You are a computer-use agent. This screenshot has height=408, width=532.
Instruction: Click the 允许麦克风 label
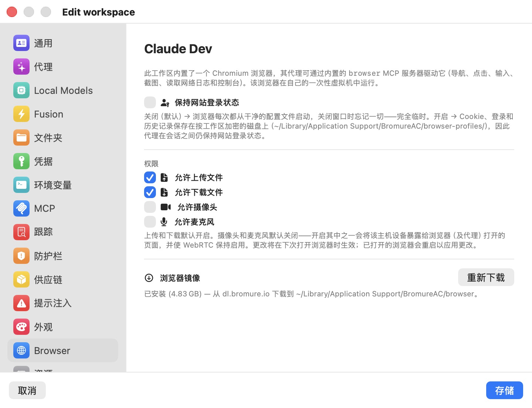point(194,222)
